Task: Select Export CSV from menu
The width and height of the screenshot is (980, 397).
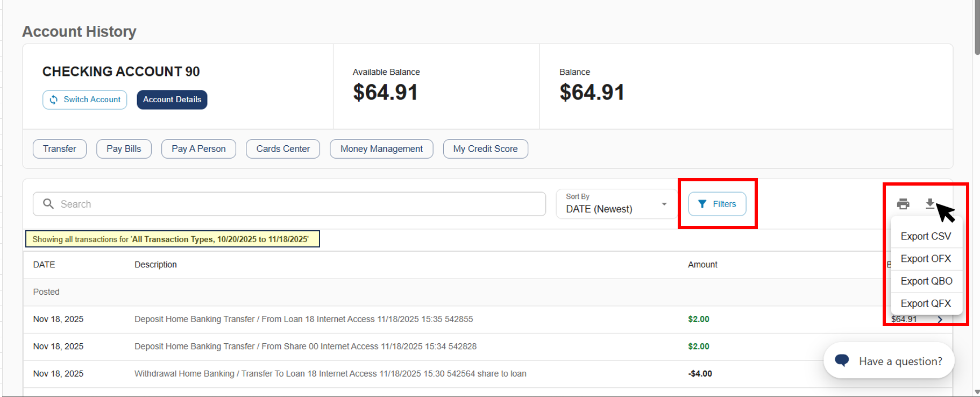Action: point(926,236)
